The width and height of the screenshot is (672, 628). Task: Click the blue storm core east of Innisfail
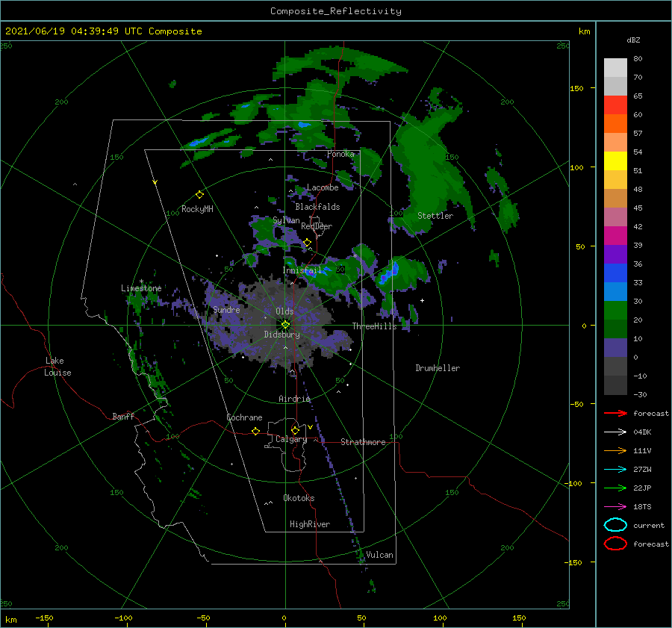point(389,273)
